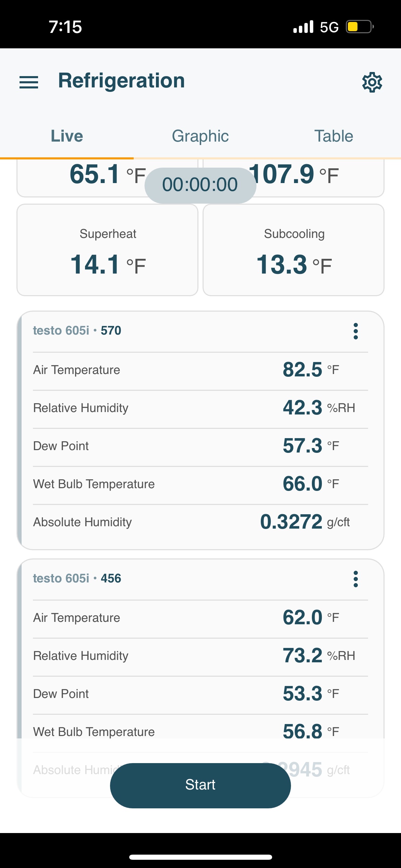This screenshot has width=401, height=868.
Task: Tap the testo 605i 570 device title
Action: point(77,330)
